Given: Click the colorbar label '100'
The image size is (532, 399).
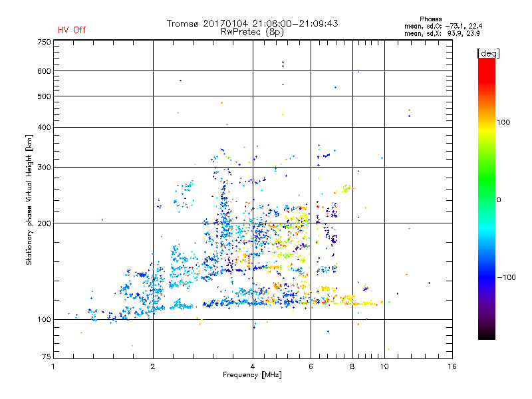Looking at the screenshot, I should point(503,122).
